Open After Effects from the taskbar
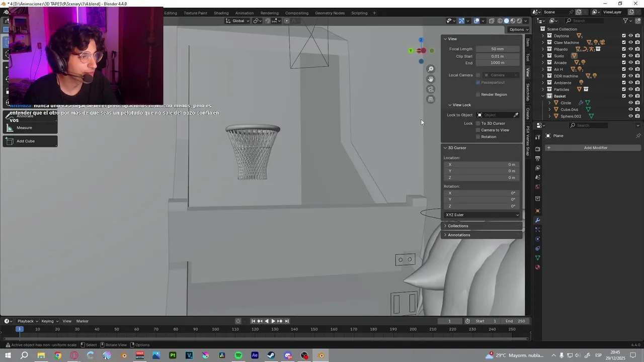The image size is (644, 362). point(255,355)
